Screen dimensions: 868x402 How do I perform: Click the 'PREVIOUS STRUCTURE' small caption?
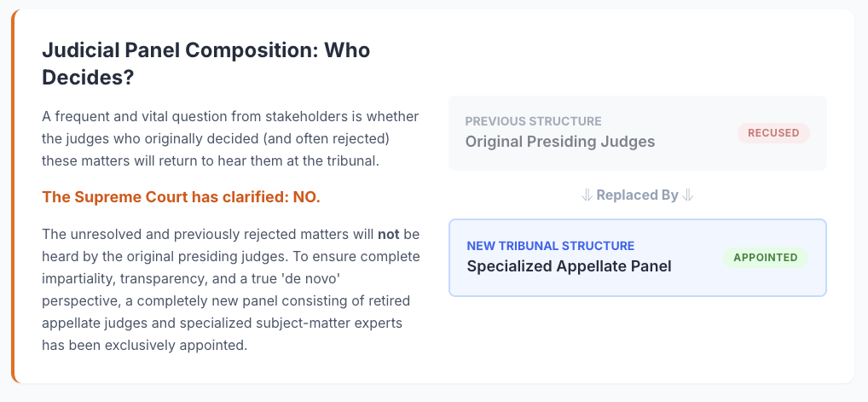pyautogui.click(x=533, y=121)
